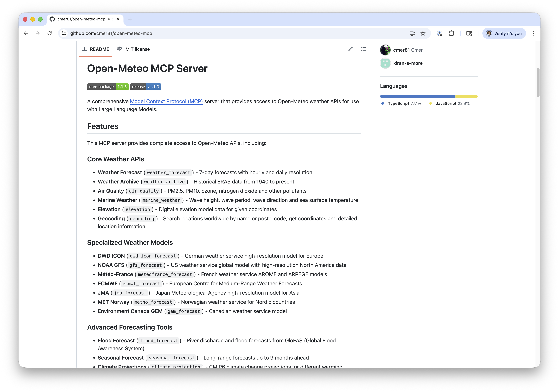The width and height of the screenshot is (559, 392).
Task: Go back to previous page
Action: 26,33
